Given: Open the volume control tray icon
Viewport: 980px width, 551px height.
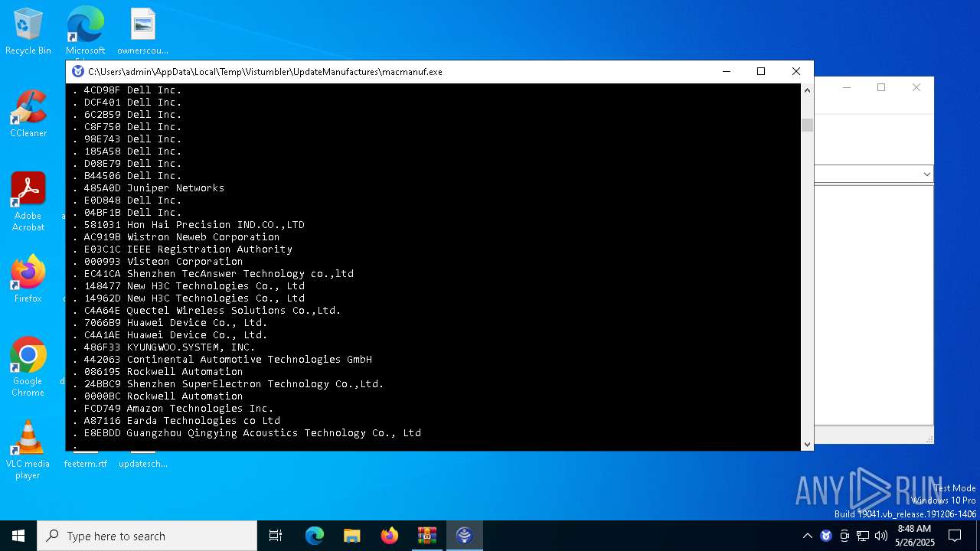Looking at the screenshot, I should pyautogui.click(x=881, y=536).
